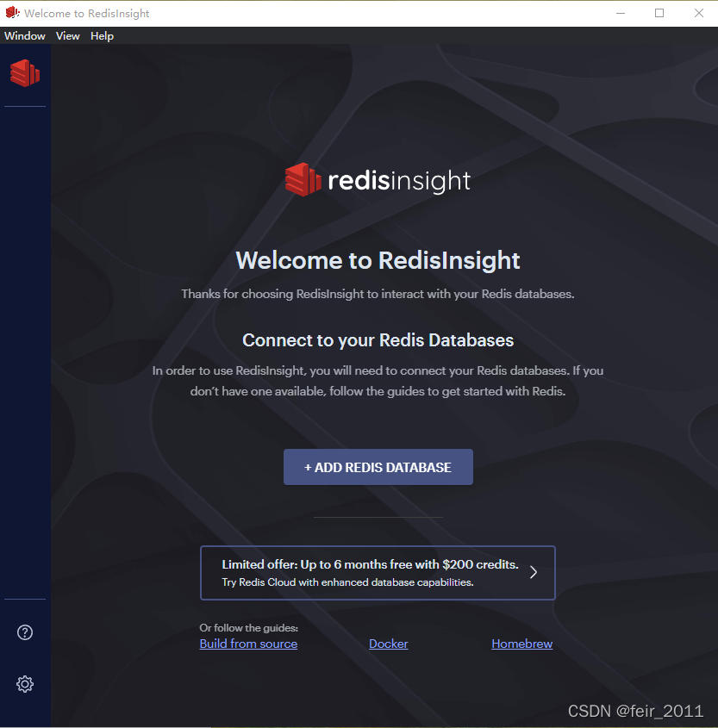Click the RedisInsight icon in the title bar
This screenshot has width=718, height=728.
[x=13, y=13]
